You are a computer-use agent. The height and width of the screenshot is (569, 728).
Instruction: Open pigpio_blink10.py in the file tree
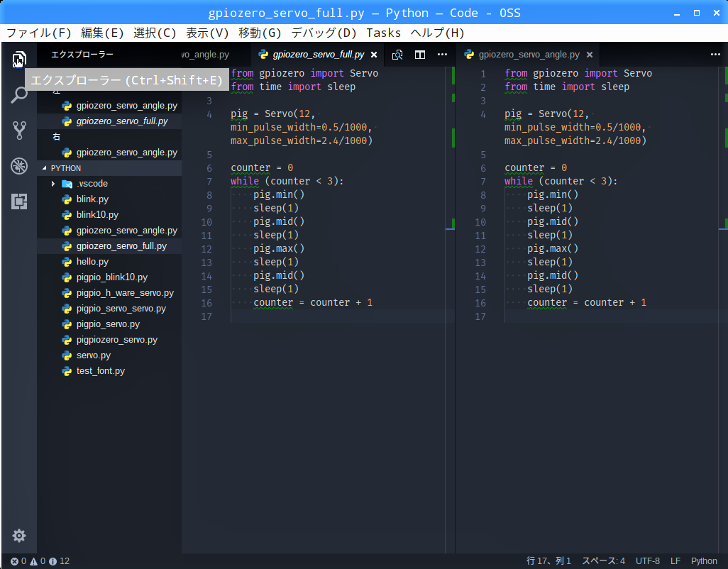click(109, 277)
